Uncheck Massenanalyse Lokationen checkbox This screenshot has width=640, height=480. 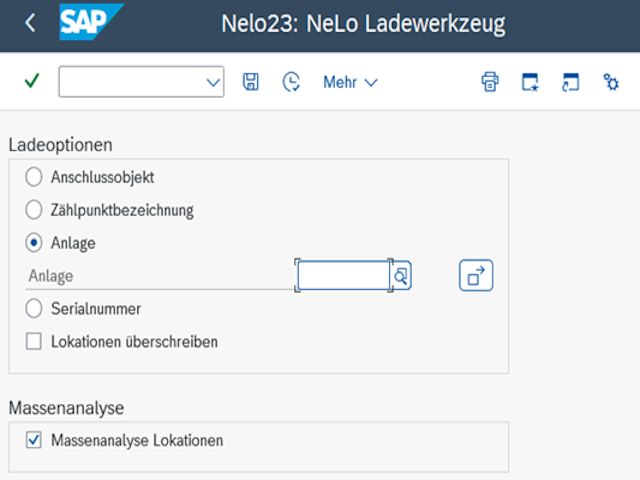tap(34, 440)
